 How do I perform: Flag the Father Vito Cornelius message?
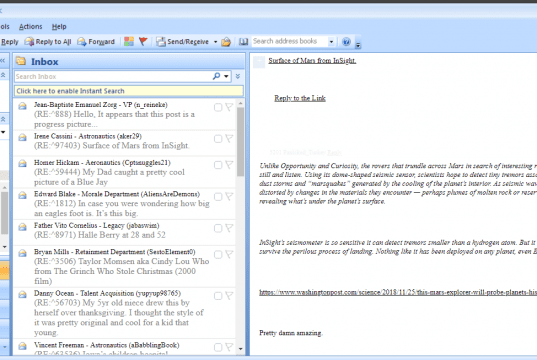[x=229, y=228]
